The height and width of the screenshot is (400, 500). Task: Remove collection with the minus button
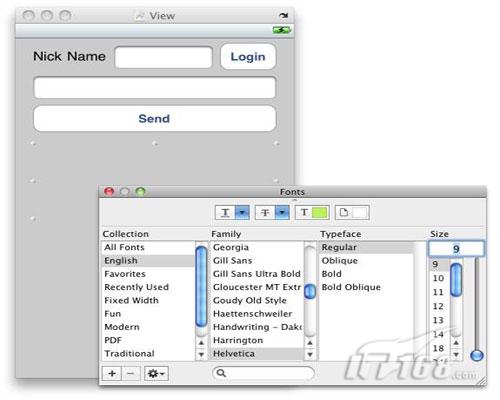click(x=131, y=373)
